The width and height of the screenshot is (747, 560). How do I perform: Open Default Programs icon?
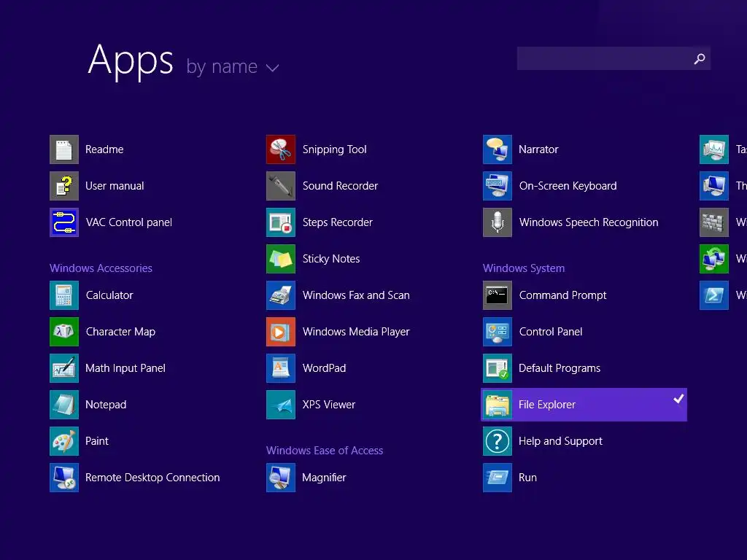pos(498,368)
